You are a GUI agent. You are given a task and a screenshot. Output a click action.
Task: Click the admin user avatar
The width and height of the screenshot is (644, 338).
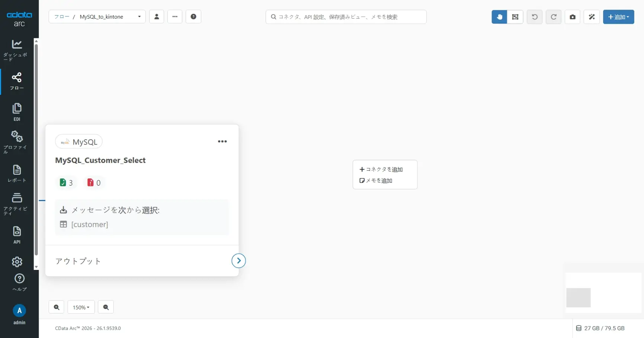pyautogui.click(x=19, y=310)
